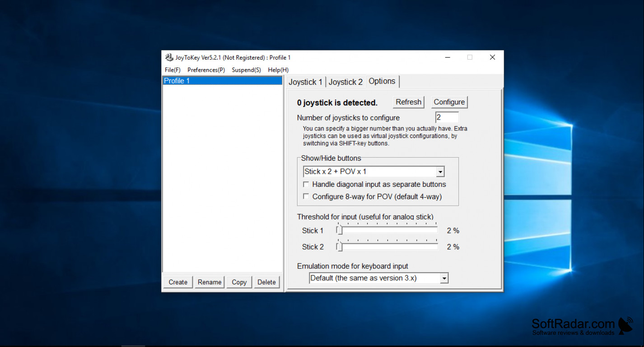Open the Suspend(S) menu
The height and width of the screenshot is (347, 644).
pos(246,70)
